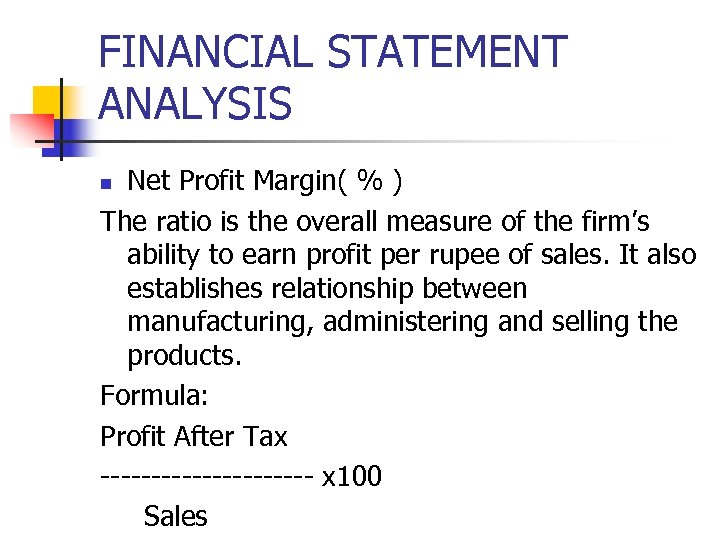Click the yellow square decoration beside title
The image size is (720, 540).
pos(46,100)
